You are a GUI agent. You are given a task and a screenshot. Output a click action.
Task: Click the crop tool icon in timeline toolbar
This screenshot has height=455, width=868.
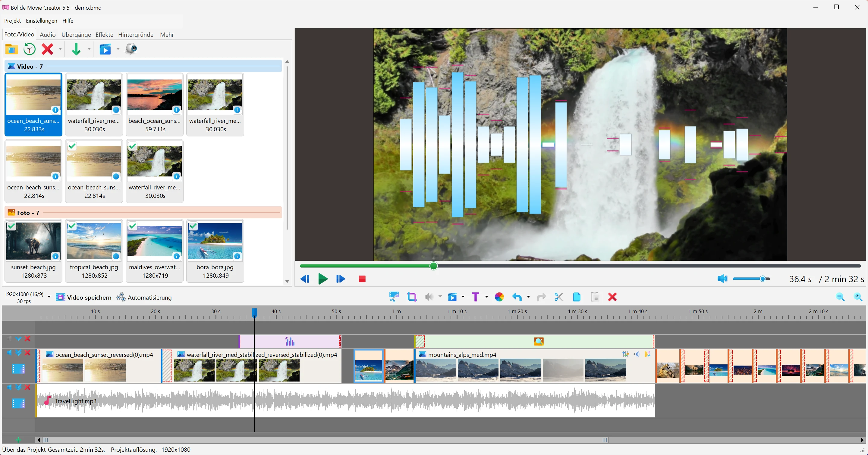pyautogui.click(x=412, y=297)
